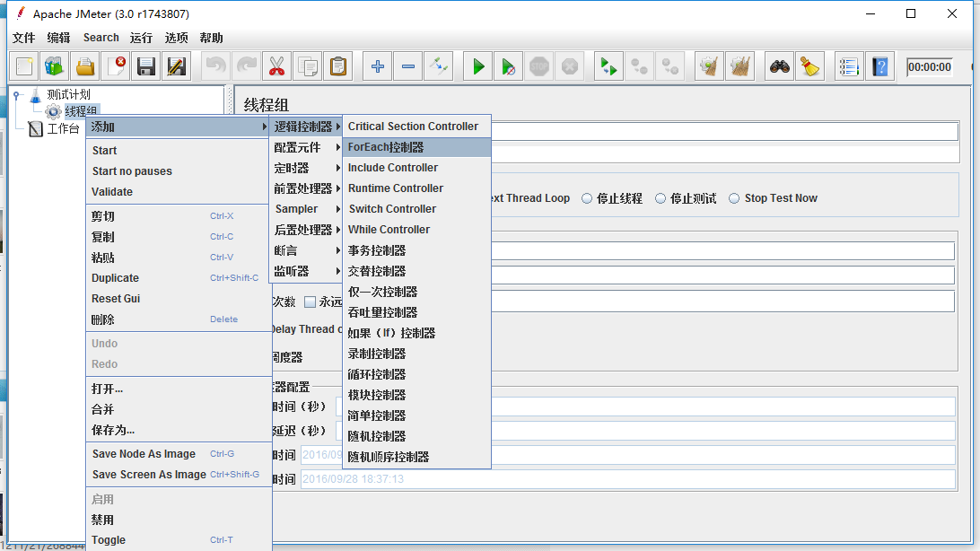The width and height of the screenshot is (980, 551).
Task: Expand the 添加 submenu
Action: click(x=178, y=127)
